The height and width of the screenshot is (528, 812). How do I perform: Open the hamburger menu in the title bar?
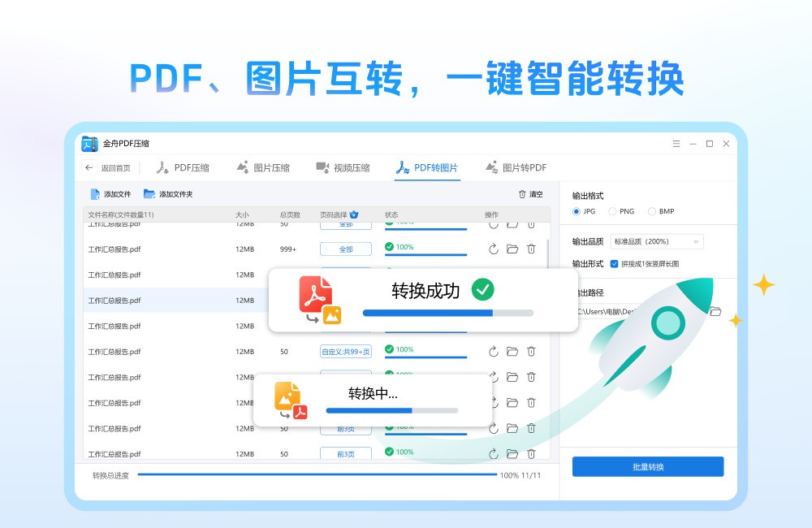point(676,144)
